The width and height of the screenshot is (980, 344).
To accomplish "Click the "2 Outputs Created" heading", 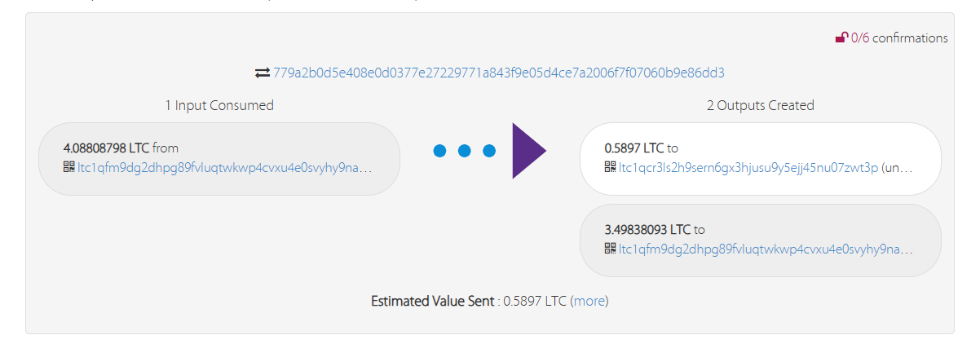I will pos(760,105).
